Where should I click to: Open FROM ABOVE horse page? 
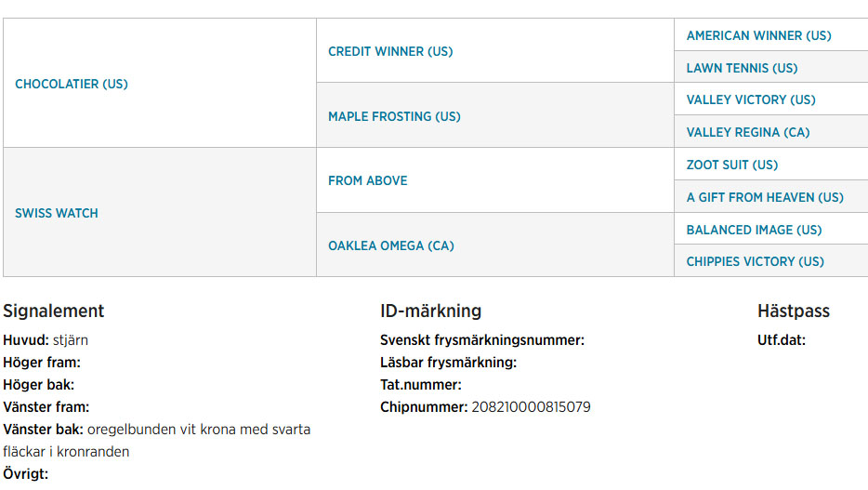368,181
